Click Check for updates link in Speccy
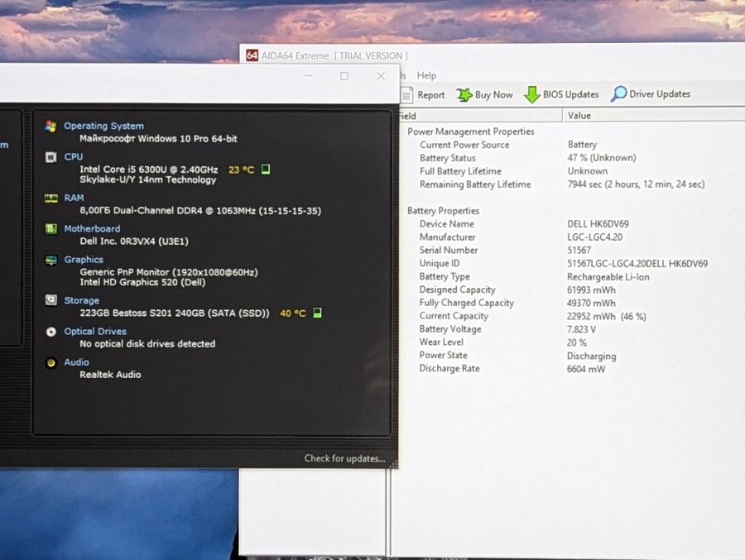745x560 pixels. click(344, 458)
